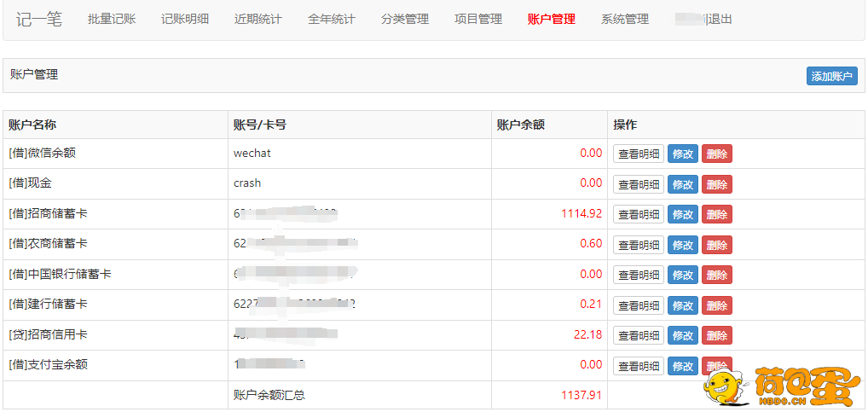The image size is (868, 412).
Task: View details for 农商储蓄卡 account
Action: pyautogui.click(x=639, y=244)
